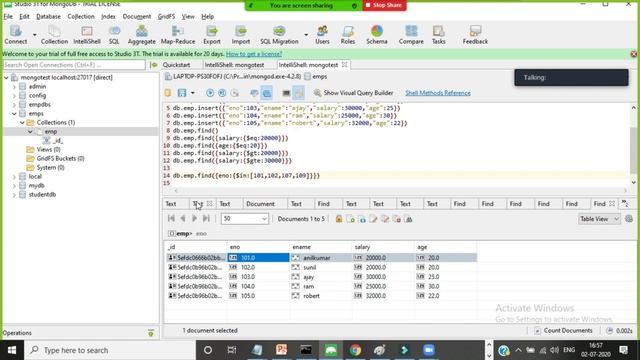The image size is (640, 360).
Task: Click the lock icon in results toolbar
Action: [339, 219]
